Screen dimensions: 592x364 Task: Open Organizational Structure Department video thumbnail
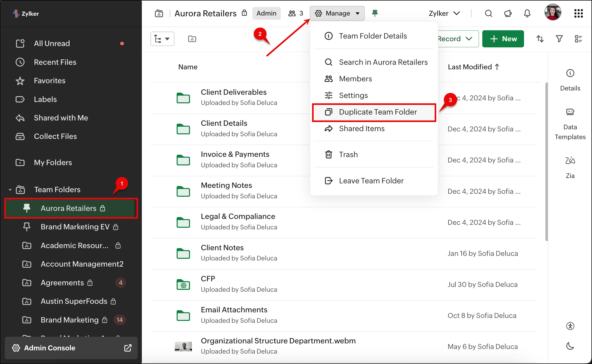coord(183,347)
